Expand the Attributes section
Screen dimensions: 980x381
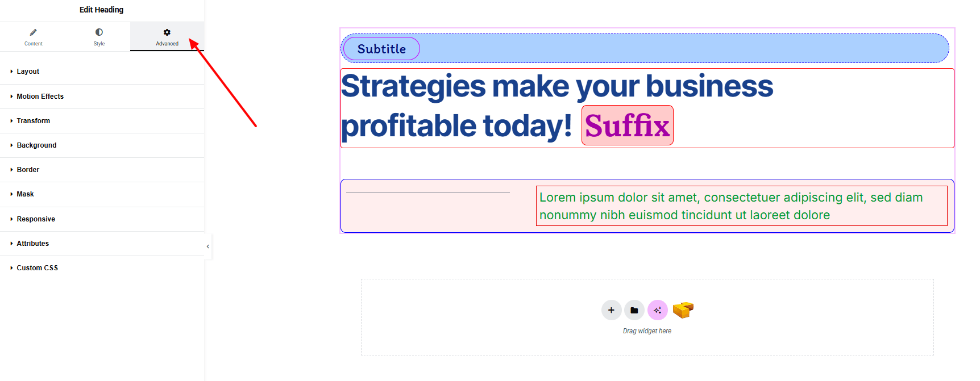tap(32, 244)
